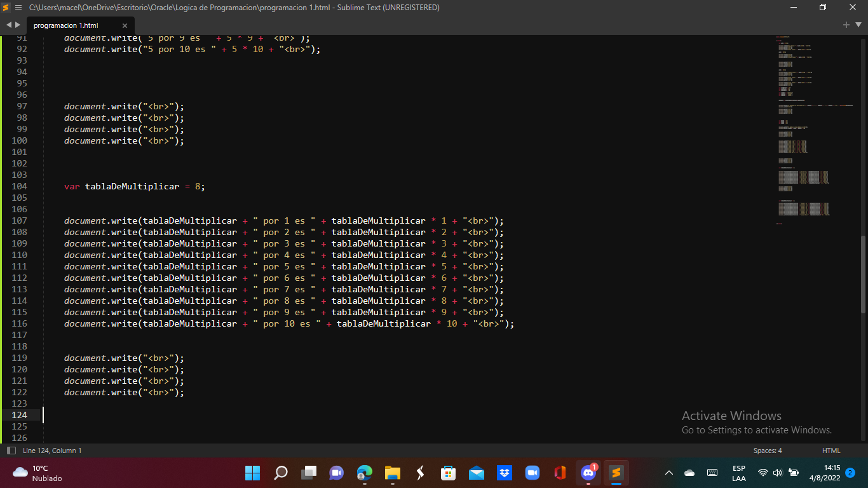Open the touch keyboard tray icon
This screenshot has height=488, width=868.
[x=712, y=473]
